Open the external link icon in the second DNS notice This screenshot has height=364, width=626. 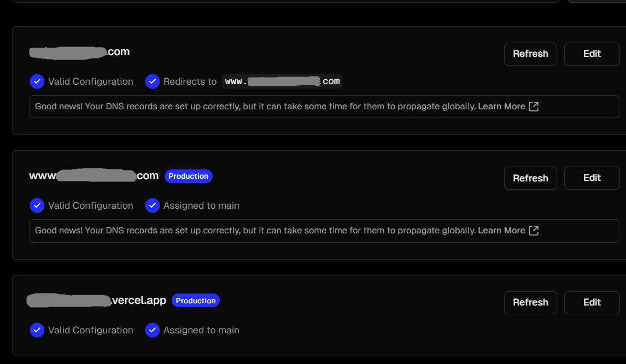[x=534, y=231]
